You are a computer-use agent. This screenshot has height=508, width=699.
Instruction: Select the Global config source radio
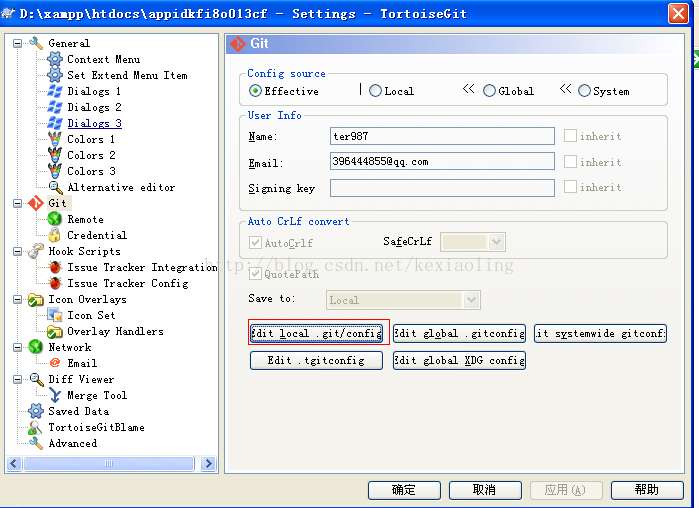tap(489, 91)
